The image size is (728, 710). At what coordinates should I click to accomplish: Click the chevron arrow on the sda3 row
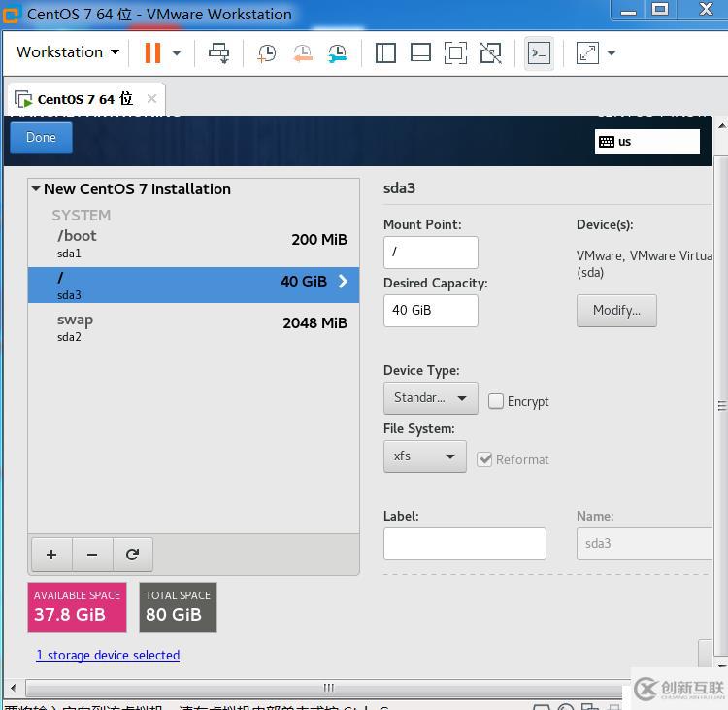point(343,281)
